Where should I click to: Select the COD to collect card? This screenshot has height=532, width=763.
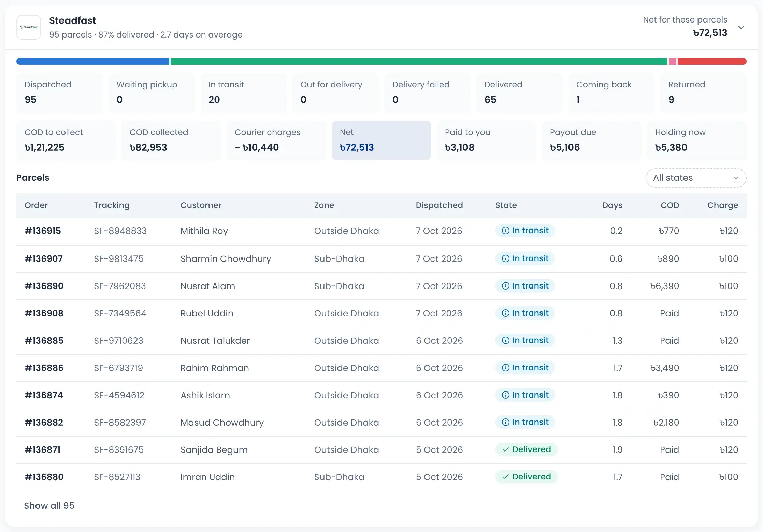(x=66, y=141)
